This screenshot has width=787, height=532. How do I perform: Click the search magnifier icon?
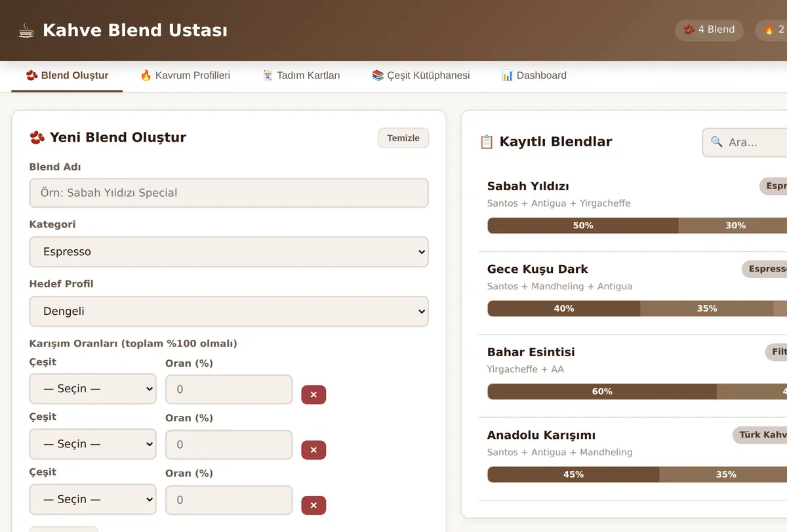click(717, 142)
